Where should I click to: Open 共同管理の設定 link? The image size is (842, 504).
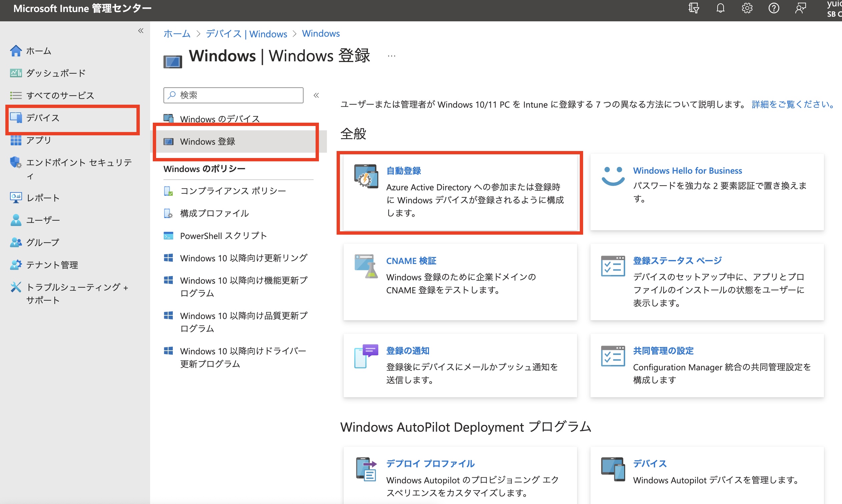tap(663, 351)
